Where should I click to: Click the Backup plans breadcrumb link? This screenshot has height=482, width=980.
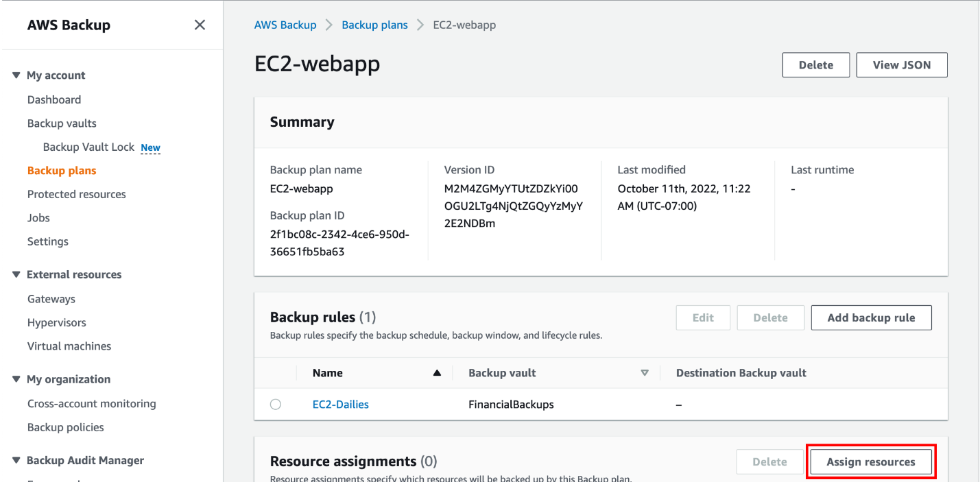[x=374, y=25]
